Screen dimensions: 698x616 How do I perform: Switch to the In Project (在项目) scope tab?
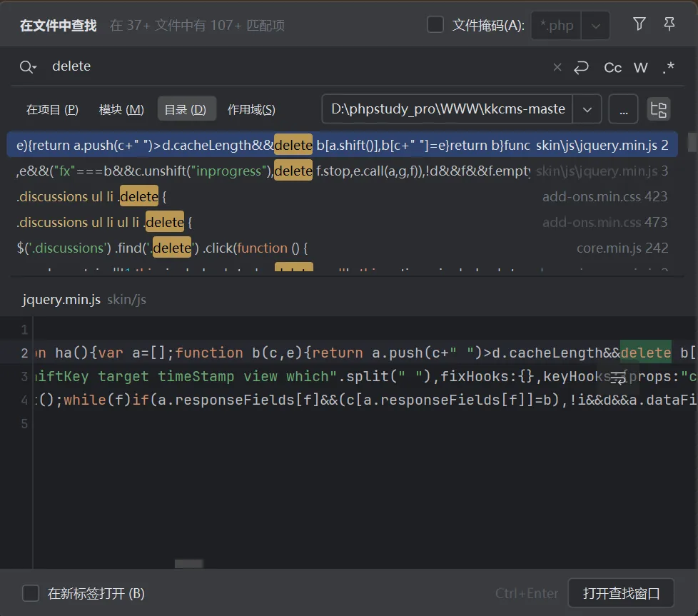click(x=52, y=110)
